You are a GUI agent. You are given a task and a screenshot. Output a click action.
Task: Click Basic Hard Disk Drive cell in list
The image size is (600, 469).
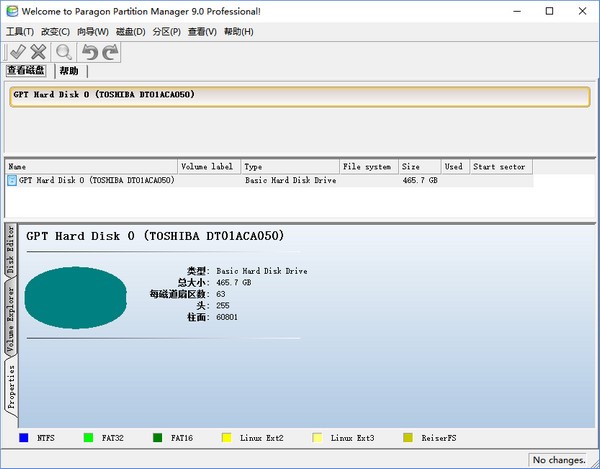[290, 180]
